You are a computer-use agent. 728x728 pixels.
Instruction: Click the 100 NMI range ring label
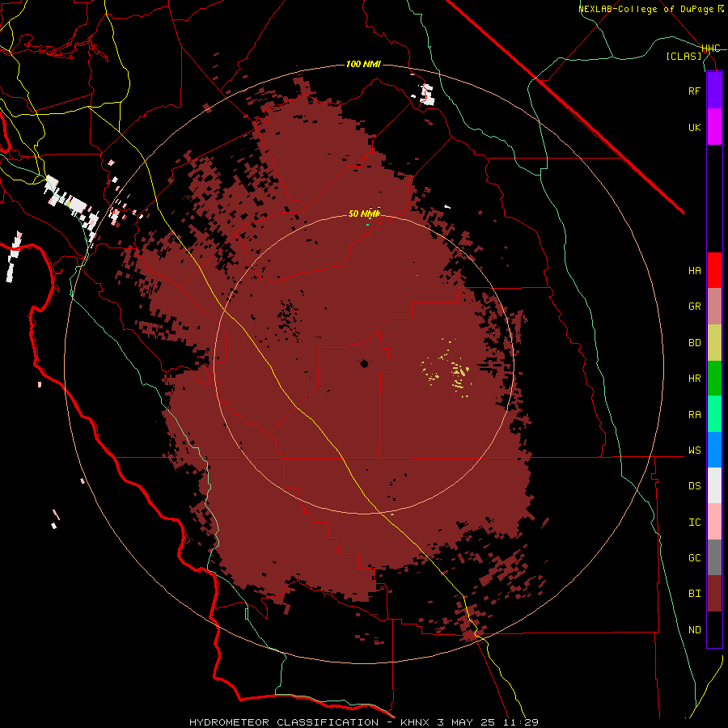click(x=363, y=64)
